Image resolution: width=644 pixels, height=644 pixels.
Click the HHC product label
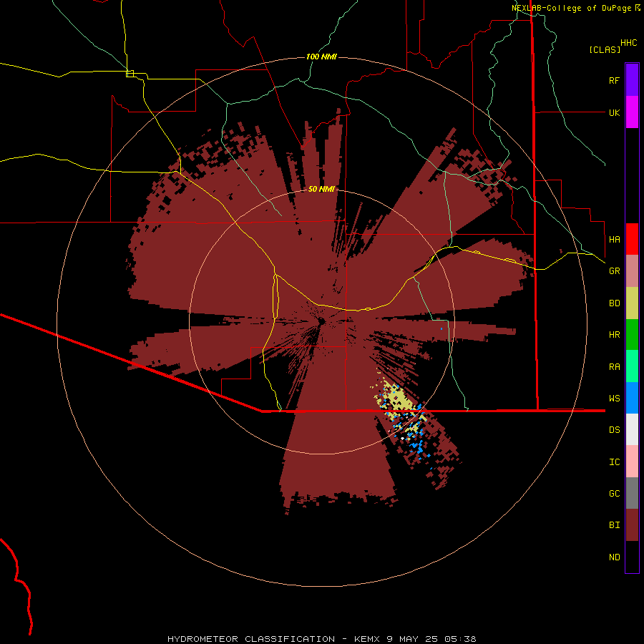click(628, 43)
